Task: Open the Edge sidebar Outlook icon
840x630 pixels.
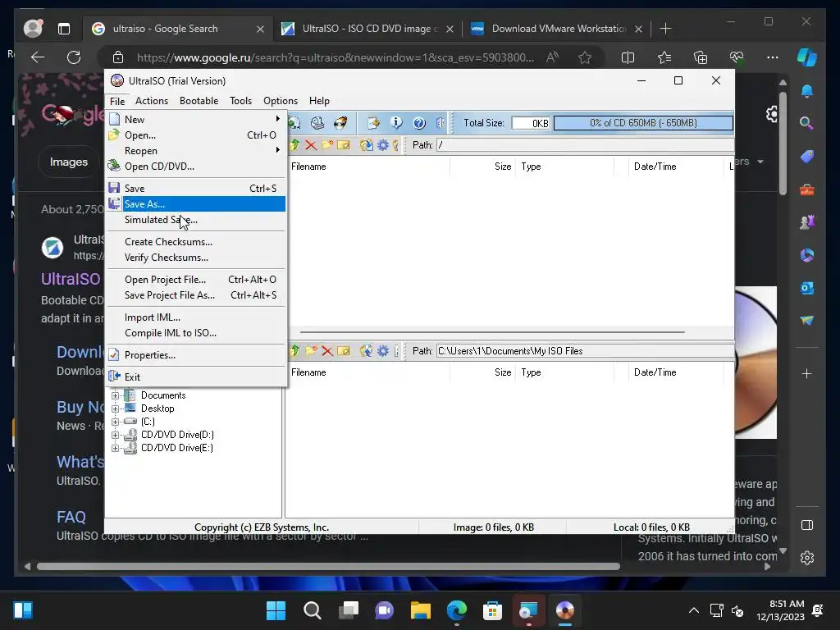Action: pyautogui.click(x=807, y=288)
